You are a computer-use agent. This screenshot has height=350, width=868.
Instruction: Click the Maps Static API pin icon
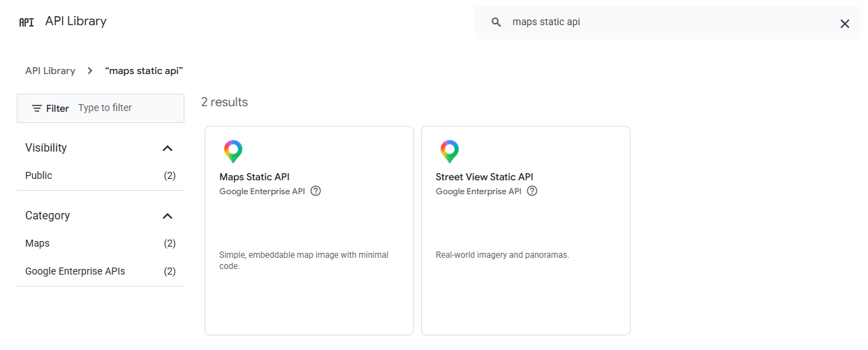tap(233, 152)
